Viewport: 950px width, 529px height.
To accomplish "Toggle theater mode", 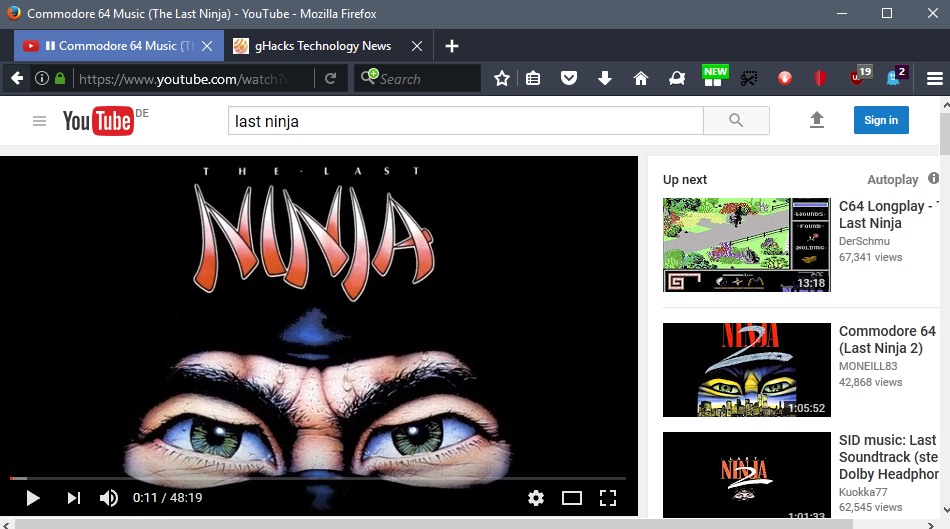I will pyautogui.click(x=571, y=498).
